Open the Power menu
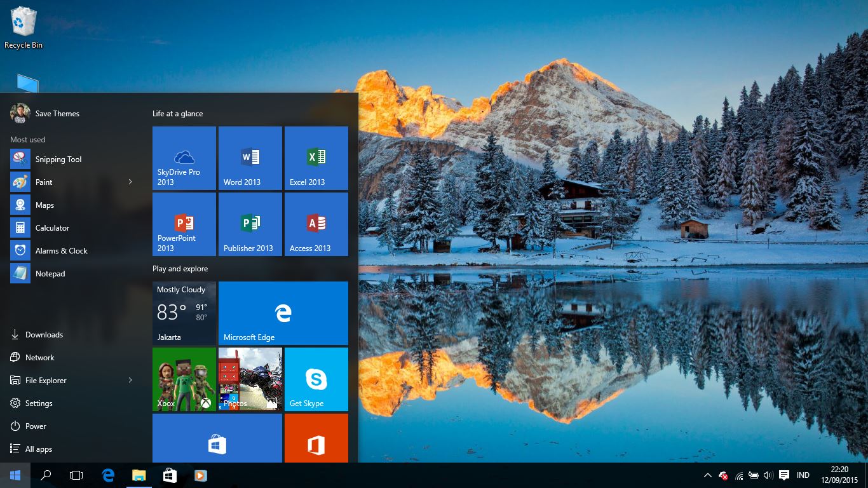868x488 pixels. [36, 426]
